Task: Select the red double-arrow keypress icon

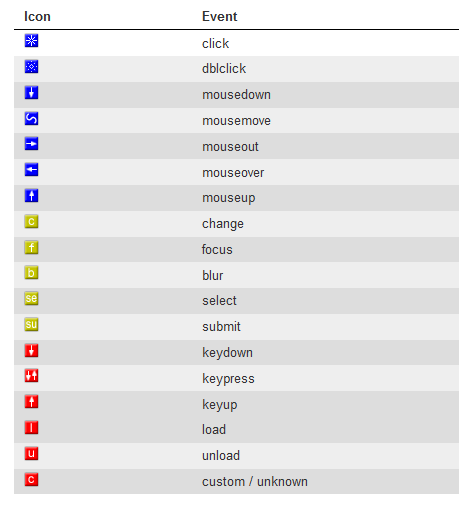Action: click(x=31, y=376)
